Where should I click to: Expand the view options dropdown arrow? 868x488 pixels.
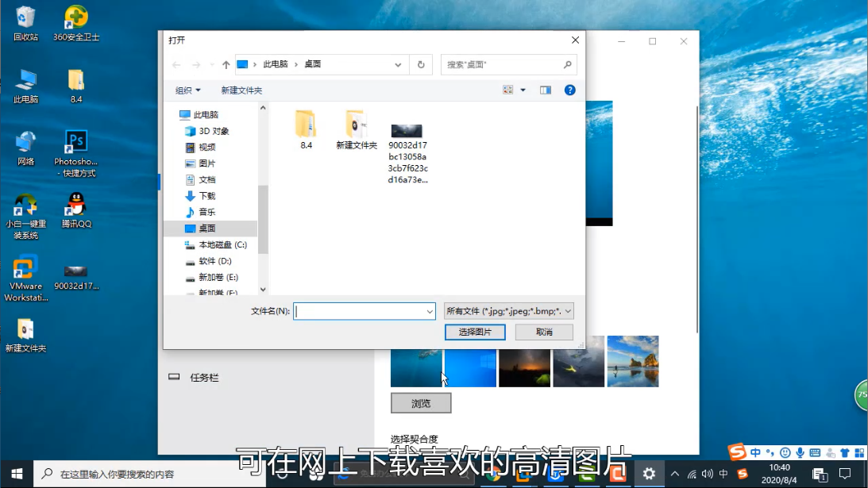tap(523, 90)
